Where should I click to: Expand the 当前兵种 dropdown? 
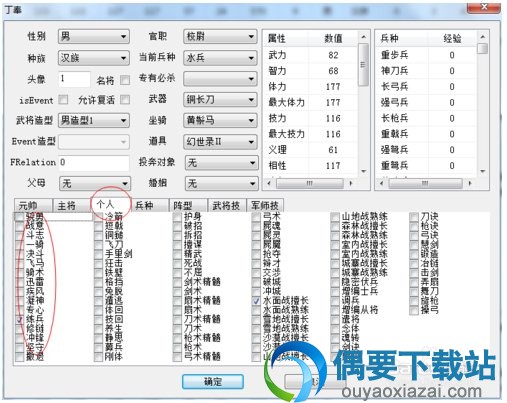pos(220,58)
